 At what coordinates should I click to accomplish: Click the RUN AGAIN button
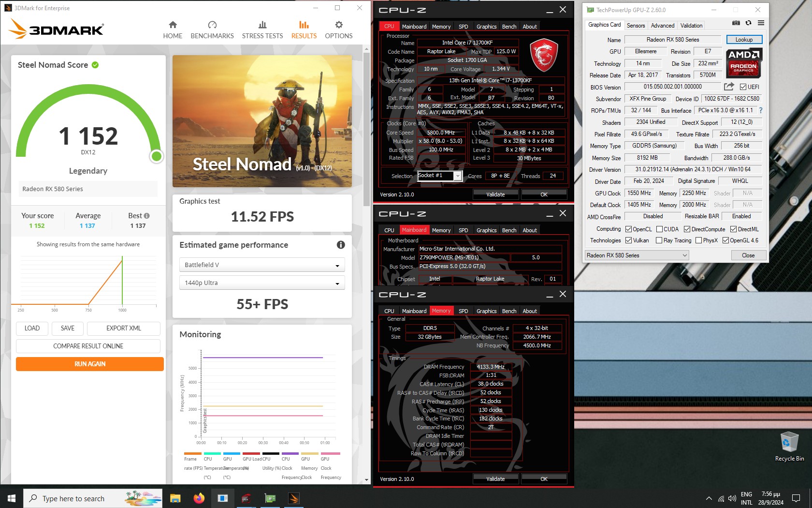[x=90, y=364]
